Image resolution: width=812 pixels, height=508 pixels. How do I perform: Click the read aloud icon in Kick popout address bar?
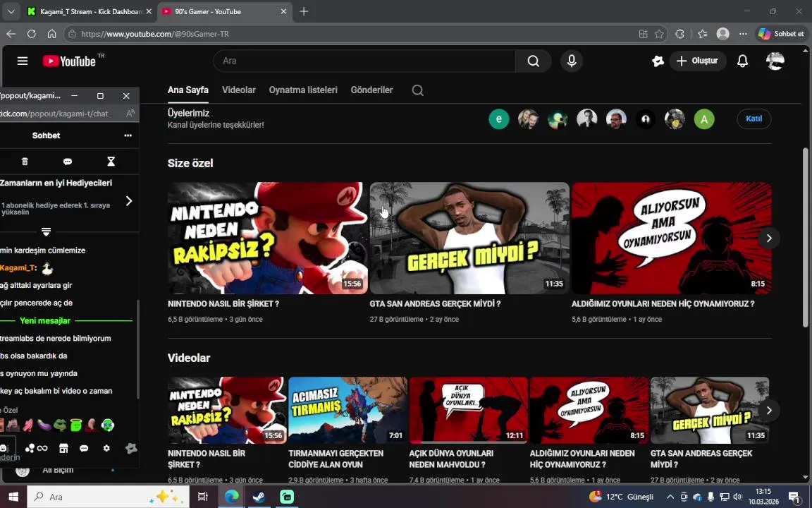coord(130,113)
